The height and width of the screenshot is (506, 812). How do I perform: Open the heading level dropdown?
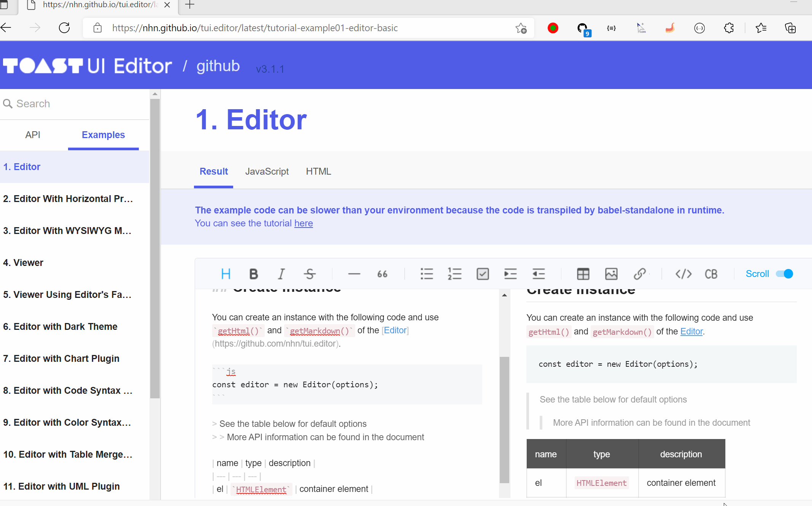point(226,274)
